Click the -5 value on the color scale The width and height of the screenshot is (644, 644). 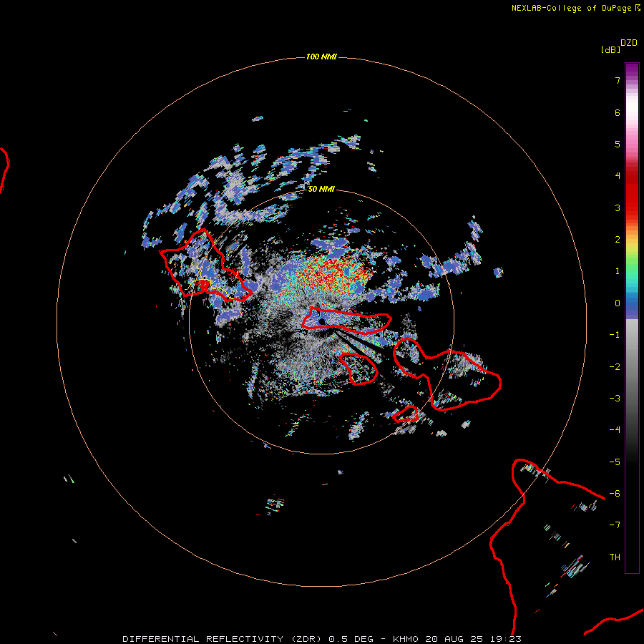pos(615,462)
